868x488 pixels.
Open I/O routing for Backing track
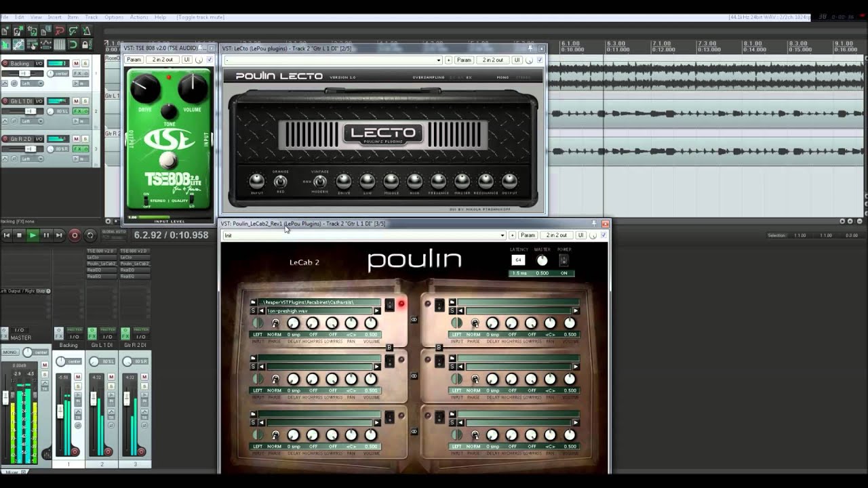point(39,64)
